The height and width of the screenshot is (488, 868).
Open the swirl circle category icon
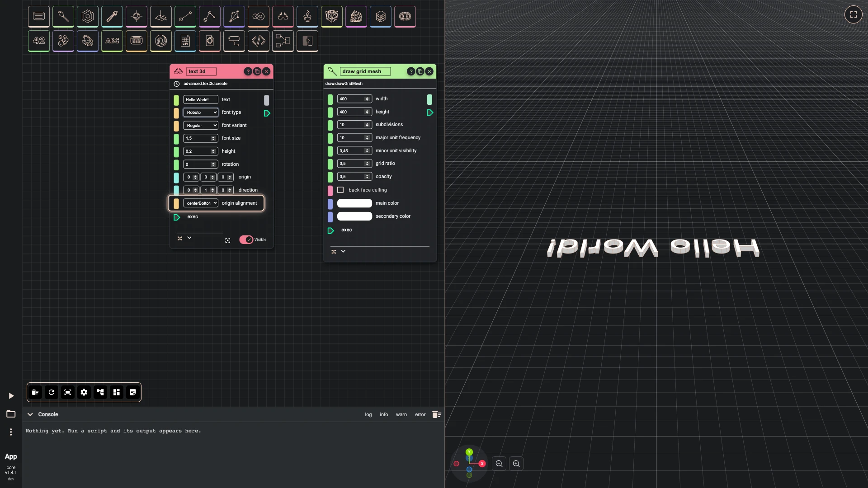point(161,41)
